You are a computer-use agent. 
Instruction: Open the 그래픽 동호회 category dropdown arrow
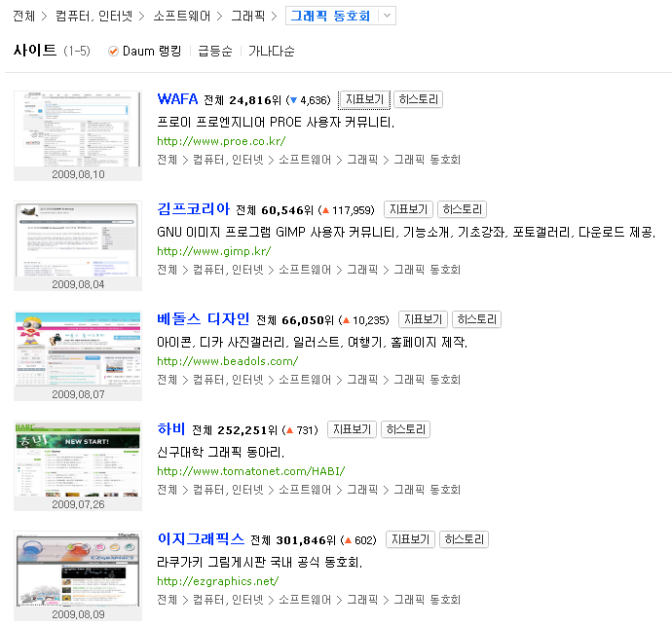[387, 16]
